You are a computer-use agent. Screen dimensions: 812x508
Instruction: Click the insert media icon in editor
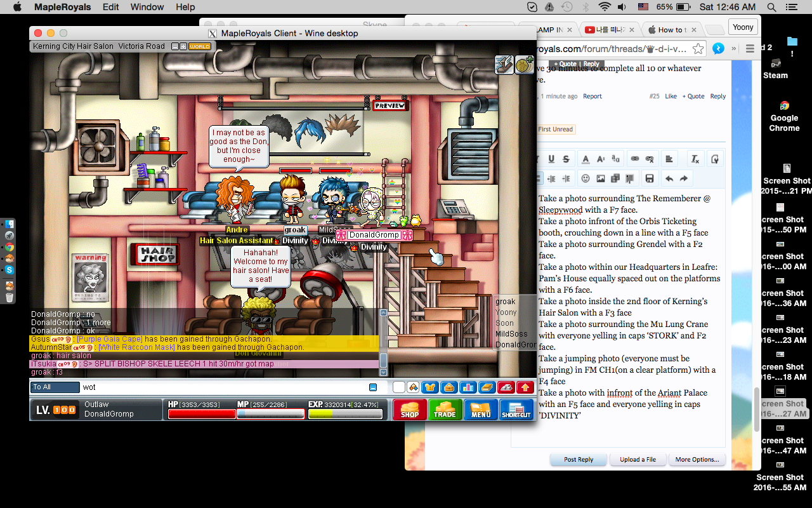(x=615, y=178)
